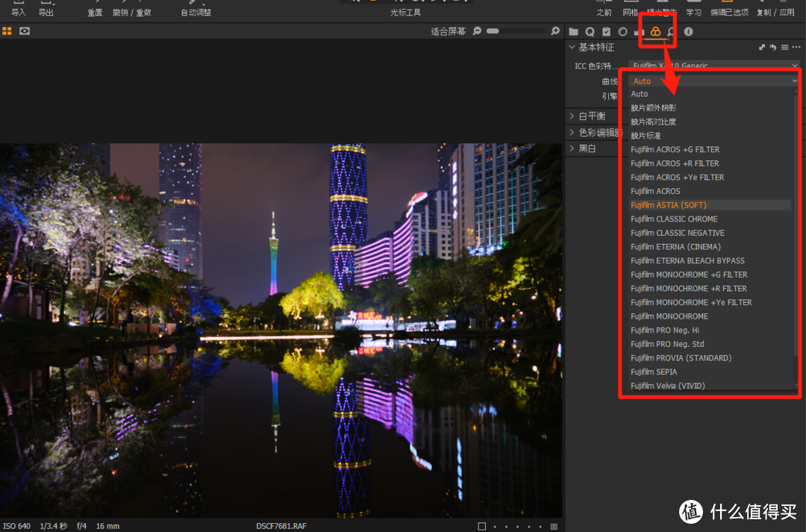The image size is (806, 532).
Task: Open the 曲线 dropdown showing Auto
Action: click(x=713, y=81)
